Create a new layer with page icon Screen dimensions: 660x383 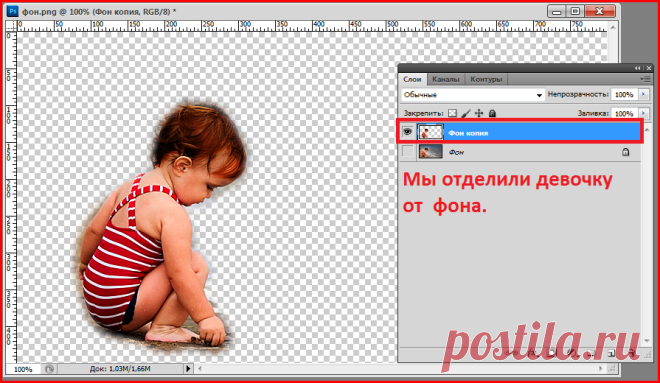pyautogui.click(x=611, y=354)
